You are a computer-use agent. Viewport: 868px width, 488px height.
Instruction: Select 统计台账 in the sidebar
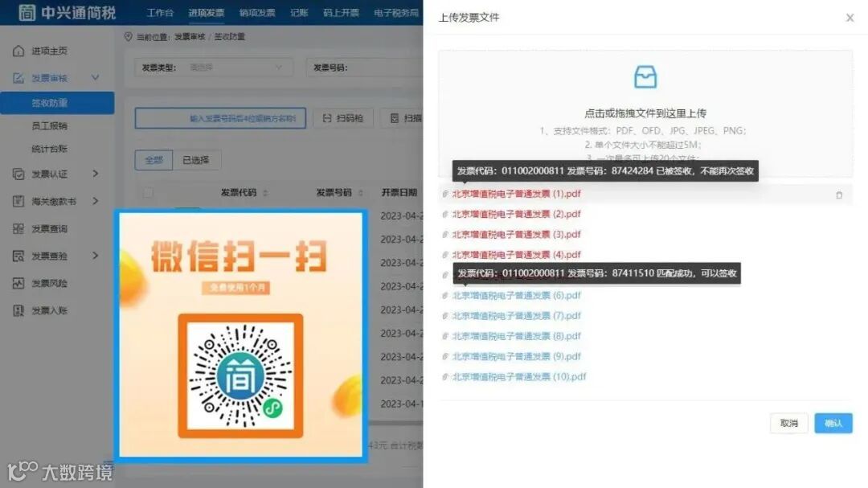pos(49,149)
